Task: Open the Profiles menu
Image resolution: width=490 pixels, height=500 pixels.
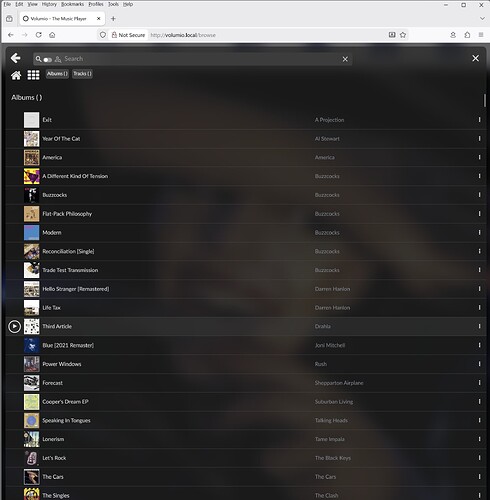Action: (96, 4)
